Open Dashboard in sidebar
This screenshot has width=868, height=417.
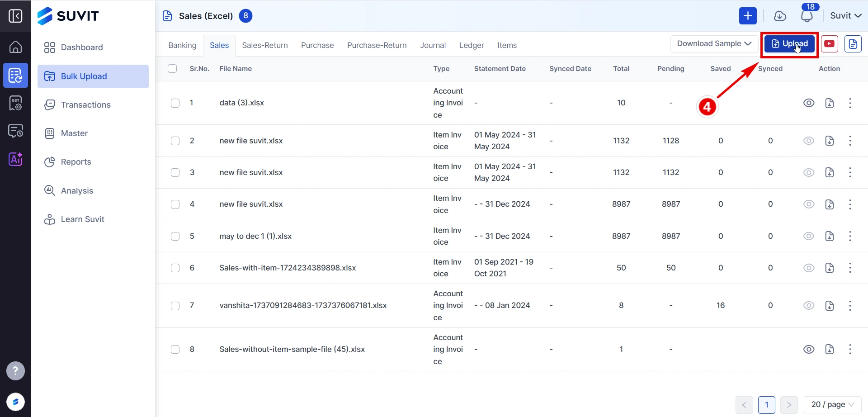click(x=93, y=47)
